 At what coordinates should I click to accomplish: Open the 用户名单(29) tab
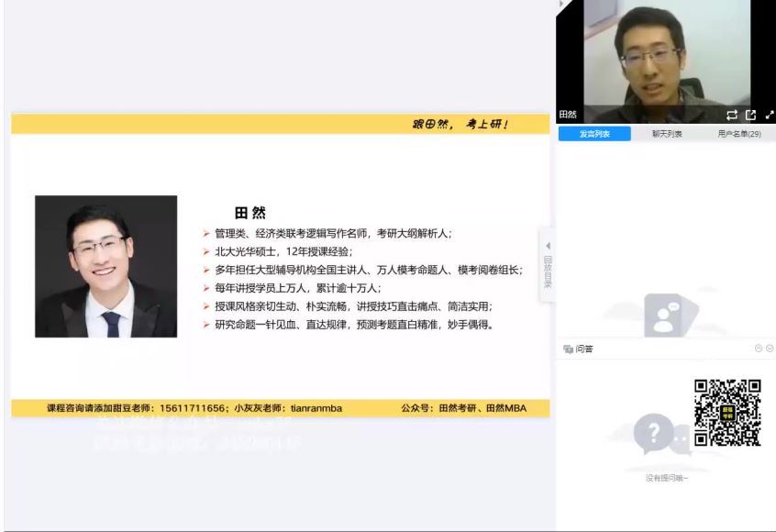pos(739,134)
